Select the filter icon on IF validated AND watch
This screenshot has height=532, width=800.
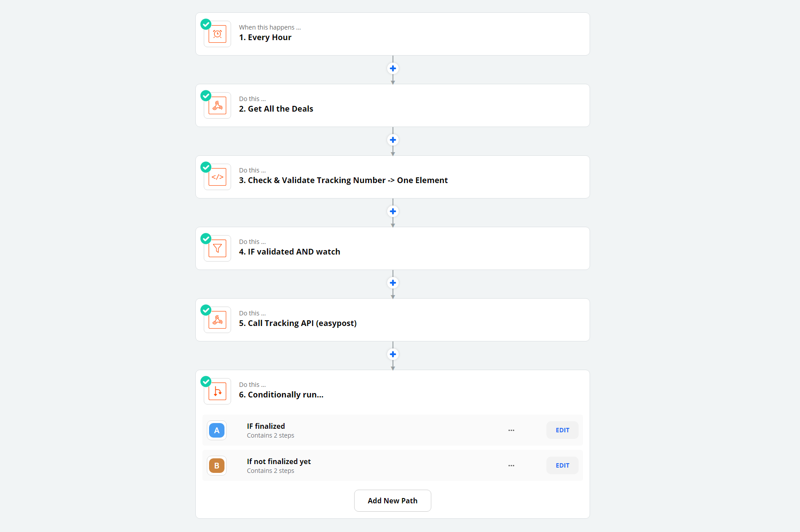tap(217, 248)
